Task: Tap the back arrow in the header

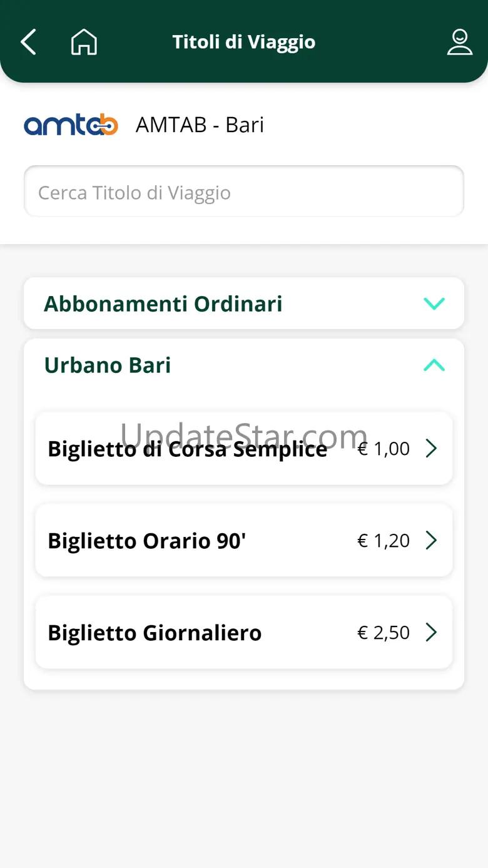Action: (x=29, y=42)
